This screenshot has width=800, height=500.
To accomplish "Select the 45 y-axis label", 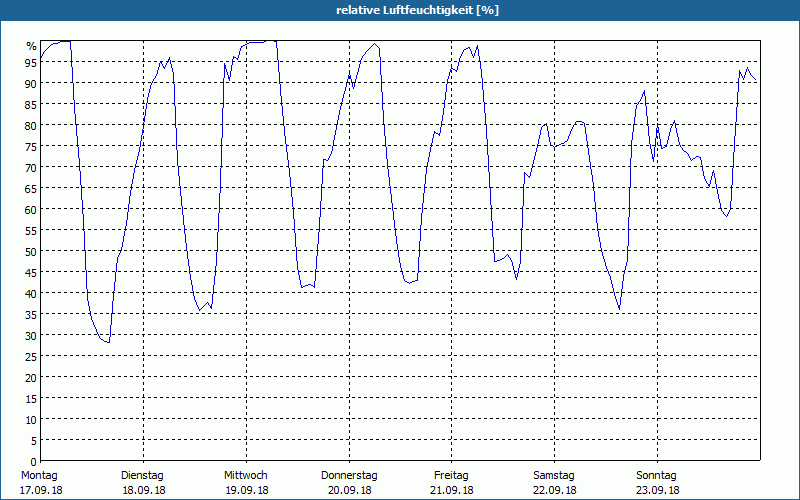I will (31, 273).
